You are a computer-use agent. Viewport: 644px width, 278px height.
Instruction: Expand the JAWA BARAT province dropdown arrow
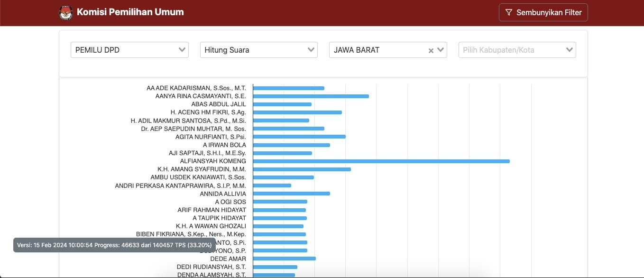441,50
